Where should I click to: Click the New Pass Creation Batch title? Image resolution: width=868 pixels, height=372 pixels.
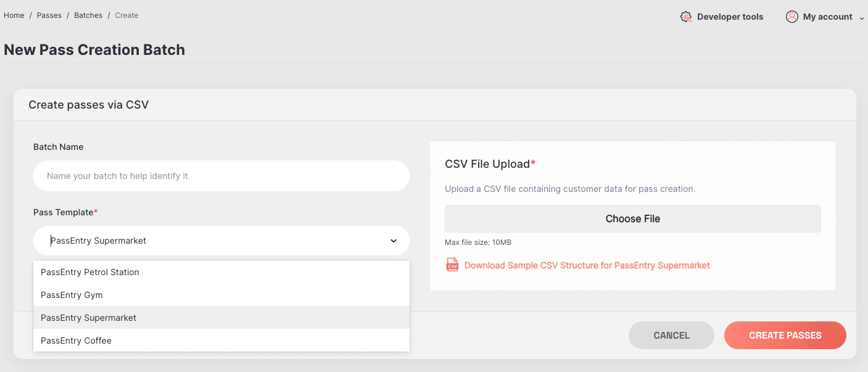click(94, 50)
